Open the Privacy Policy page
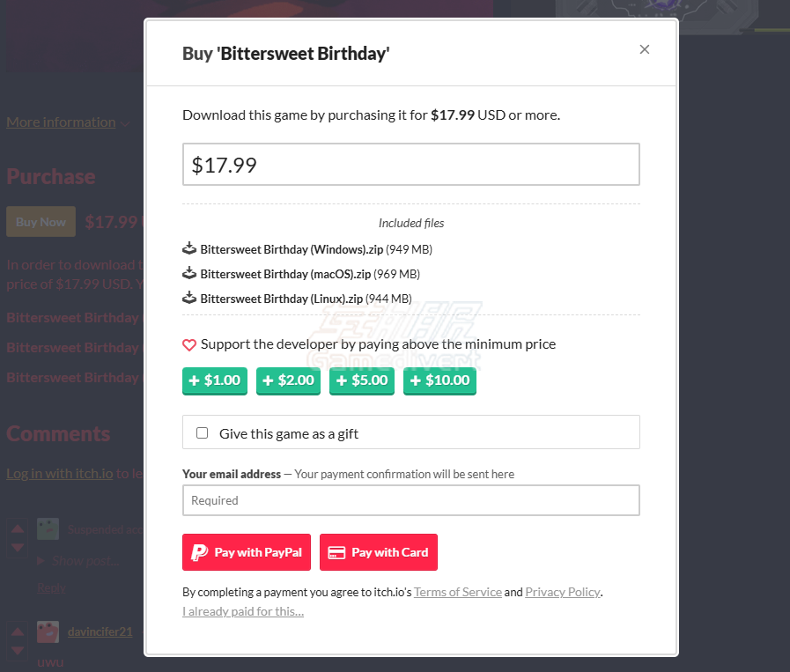Screen dimensions: 790x672 pos(562,592)
